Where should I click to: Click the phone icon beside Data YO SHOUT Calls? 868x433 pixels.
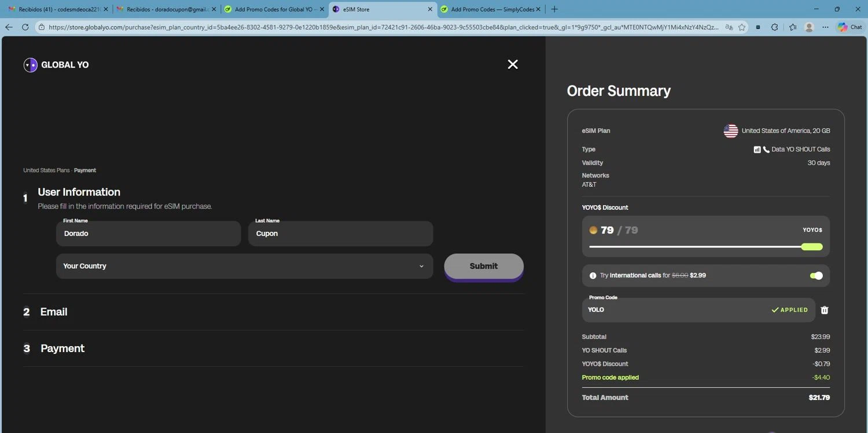(766, 149)
